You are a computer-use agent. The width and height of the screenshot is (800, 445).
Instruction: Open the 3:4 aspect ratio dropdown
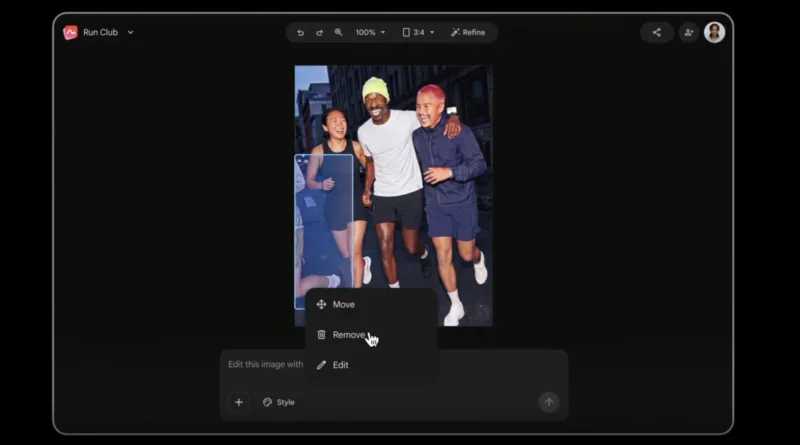tap(418, 32)
